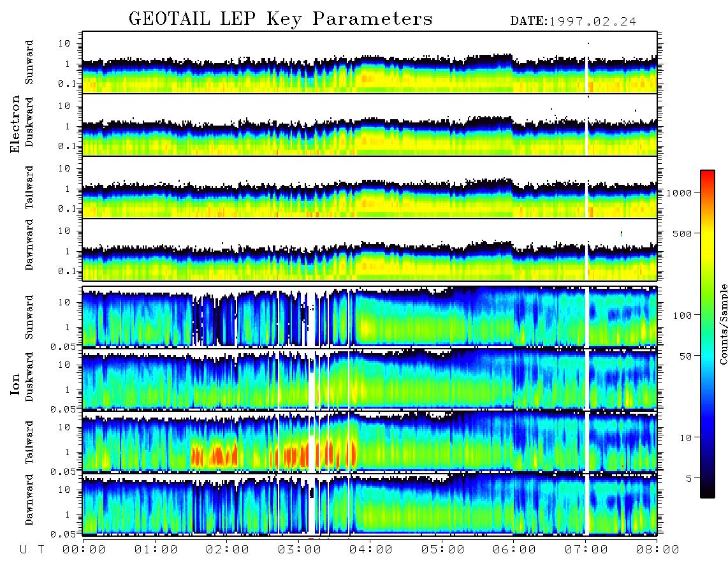This screenshot has height=561, width=728.
Task: Click a red burst in Ion Tailward panel
Action: 217,456
